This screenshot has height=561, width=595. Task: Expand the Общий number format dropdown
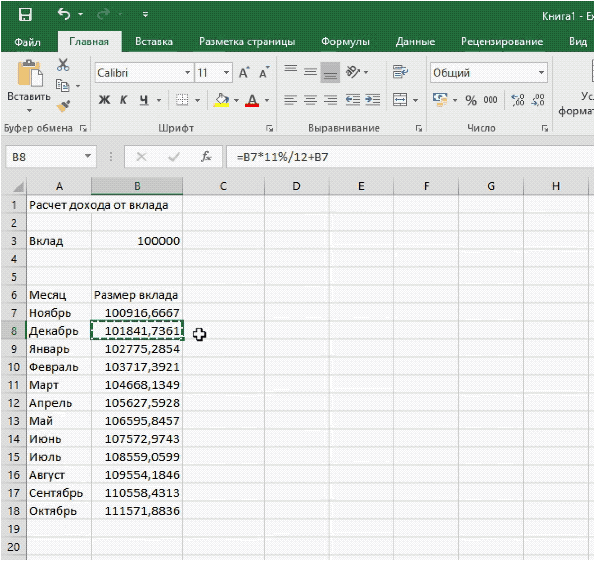pyautogui.click(x=541, y=72)
